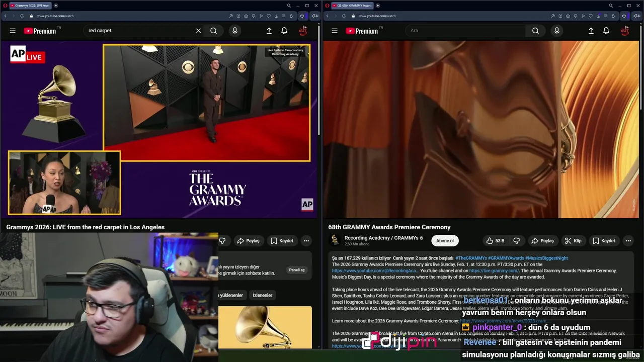Start voice search in right YouTube window
The width and height of the screenshot is (644, 362).
[556, 31]
